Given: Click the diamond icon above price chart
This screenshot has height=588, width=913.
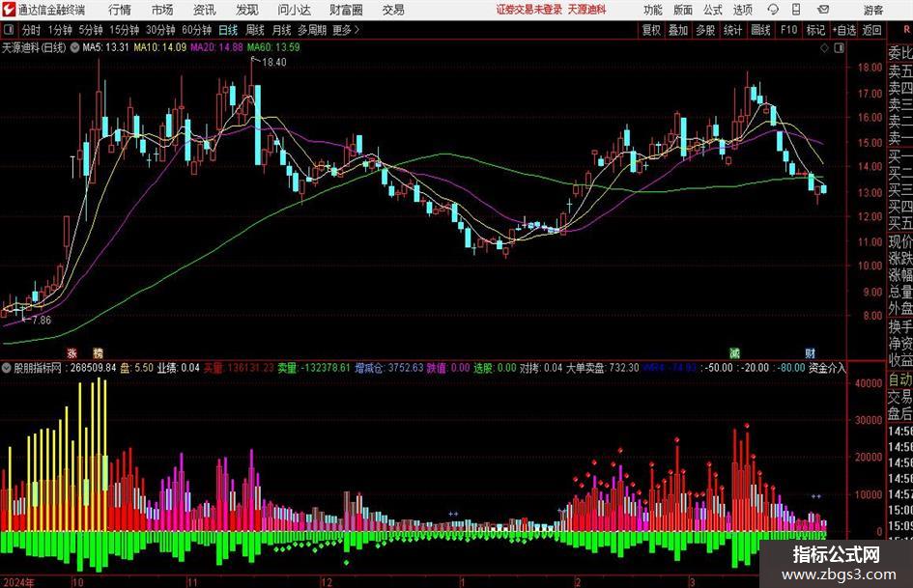Looking at the screenshot, I should 824,48.
